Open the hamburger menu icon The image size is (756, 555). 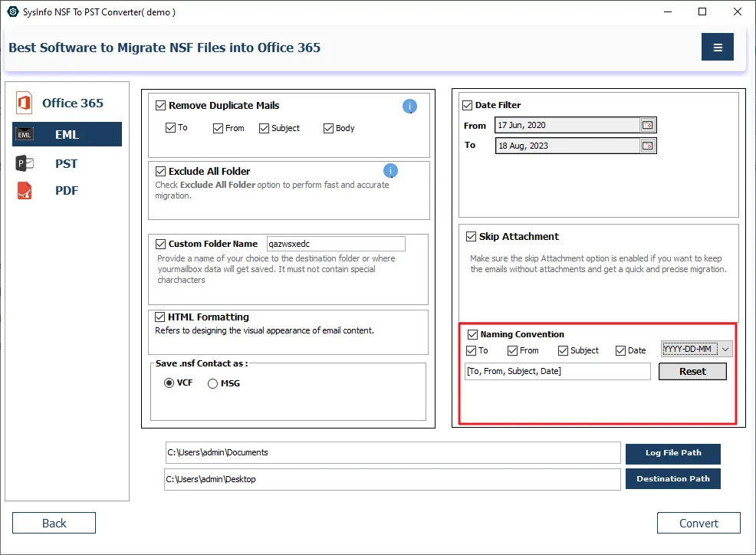coord(718,48)
